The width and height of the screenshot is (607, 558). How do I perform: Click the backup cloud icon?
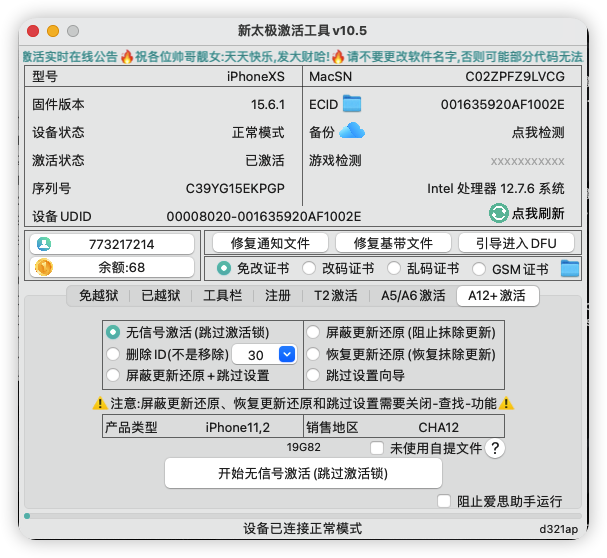[x=352, y=131]
